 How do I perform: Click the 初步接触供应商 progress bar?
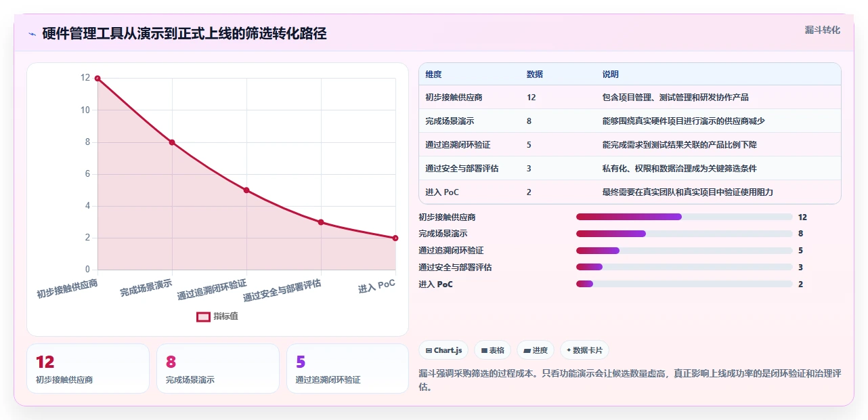[684, 217]
